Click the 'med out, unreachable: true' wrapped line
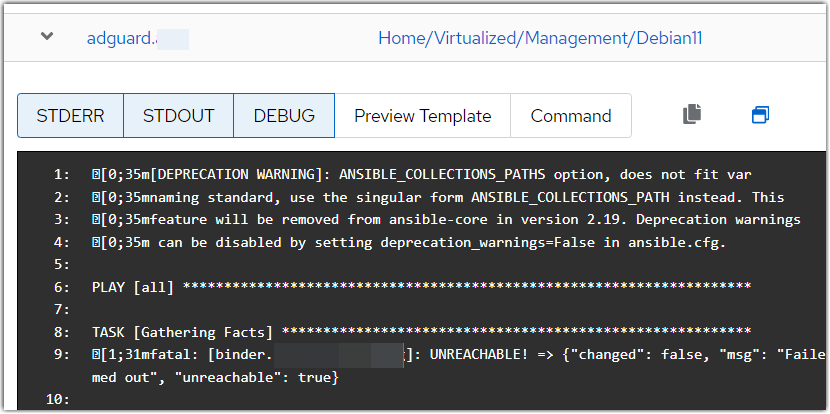Viewport: 830px width, 414px height. point(215,377)
